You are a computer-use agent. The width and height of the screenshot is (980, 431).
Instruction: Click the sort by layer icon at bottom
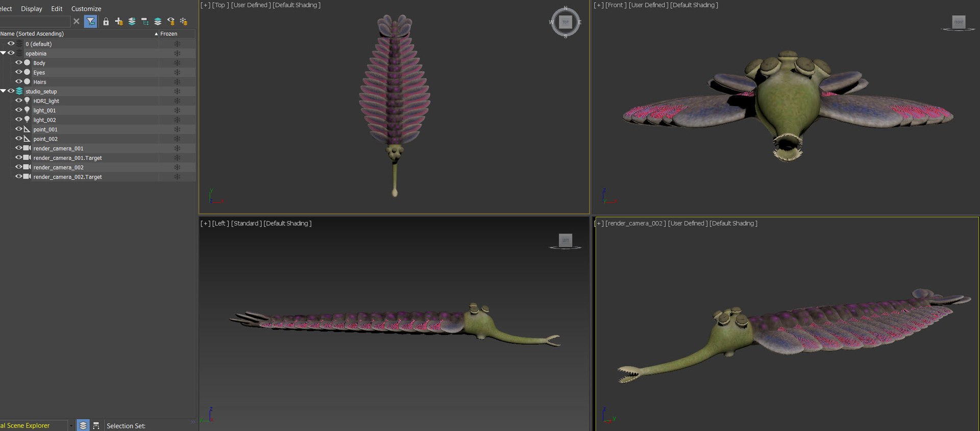(x=83, y=425)
